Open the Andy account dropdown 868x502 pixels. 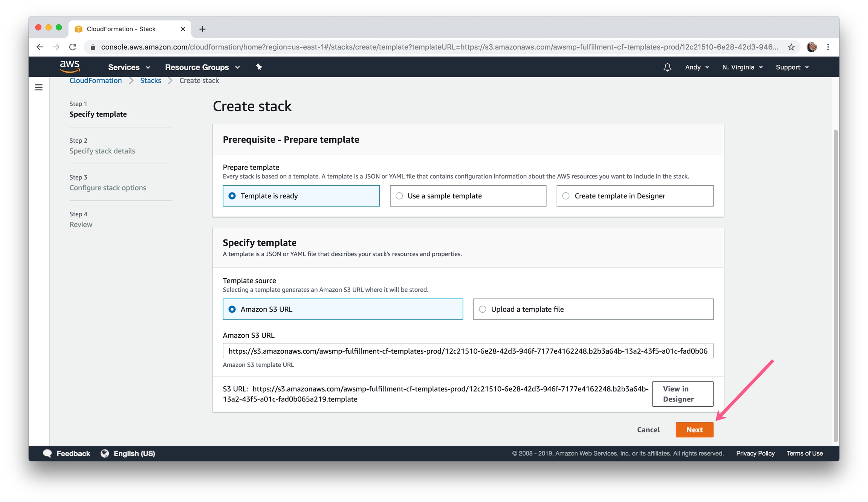[697, 67]
